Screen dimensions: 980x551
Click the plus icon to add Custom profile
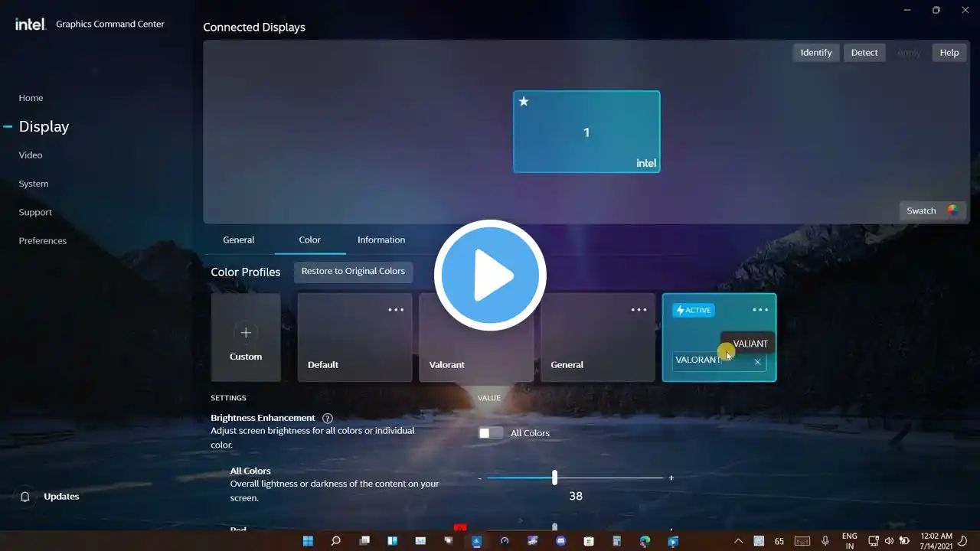pos(246,333)
